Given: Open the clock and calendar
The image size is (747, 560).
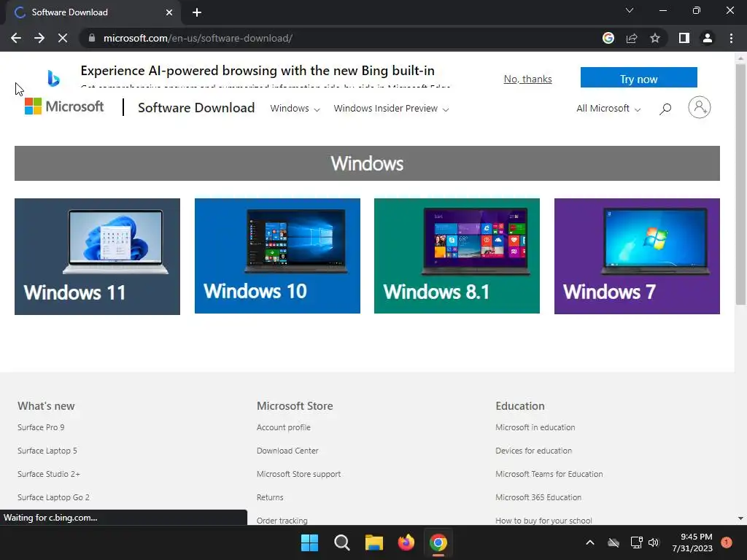Looking at the screenshot, I should pos(692,542).
